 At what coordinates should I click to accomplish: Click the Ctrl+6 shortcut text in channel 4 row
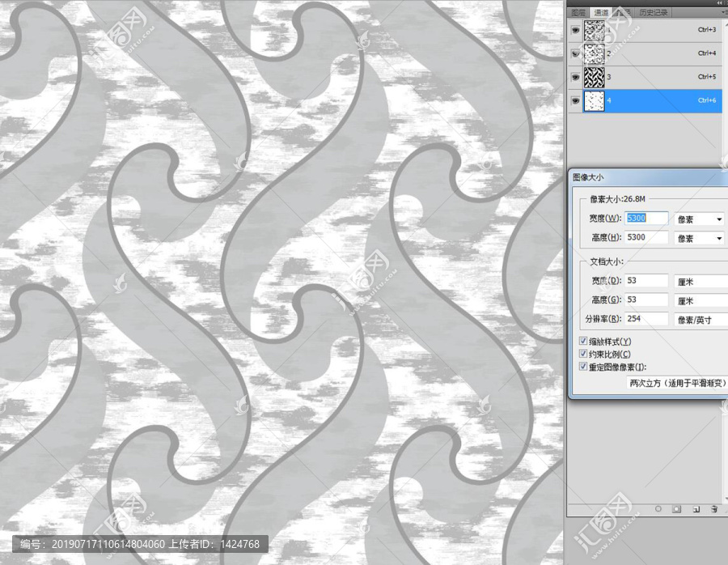click(707, 100)
